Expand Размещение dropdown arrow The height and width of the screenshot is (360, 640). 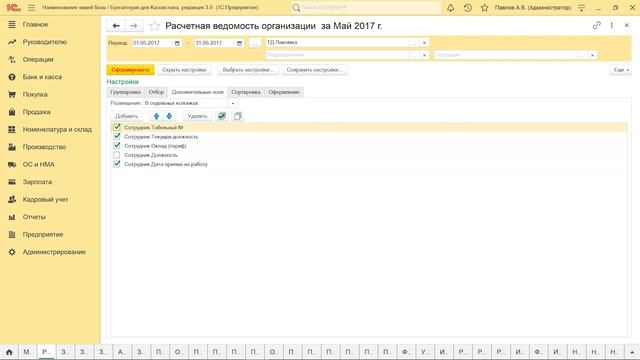pos(233,104)
